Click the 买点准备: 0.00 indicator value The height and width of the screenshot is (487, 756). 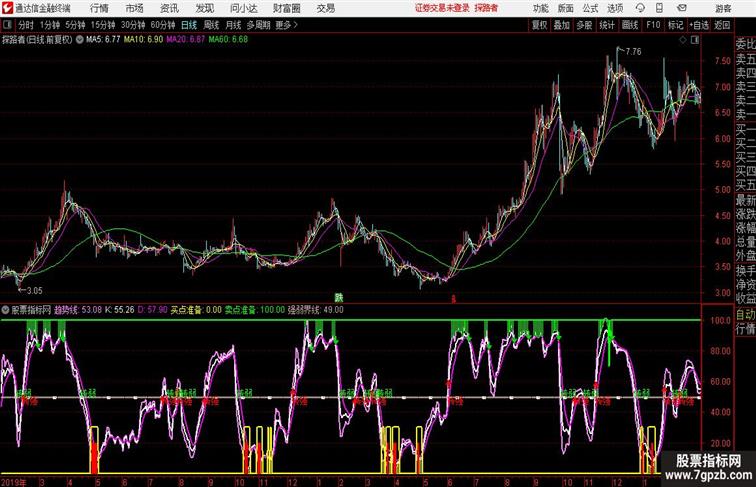click(196, 310)
